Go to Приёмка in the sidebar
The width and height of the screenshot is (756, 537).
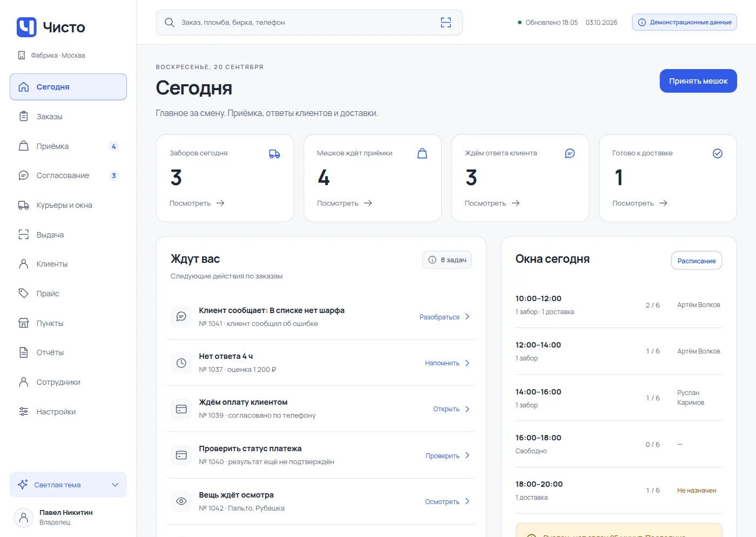[68, 146]
